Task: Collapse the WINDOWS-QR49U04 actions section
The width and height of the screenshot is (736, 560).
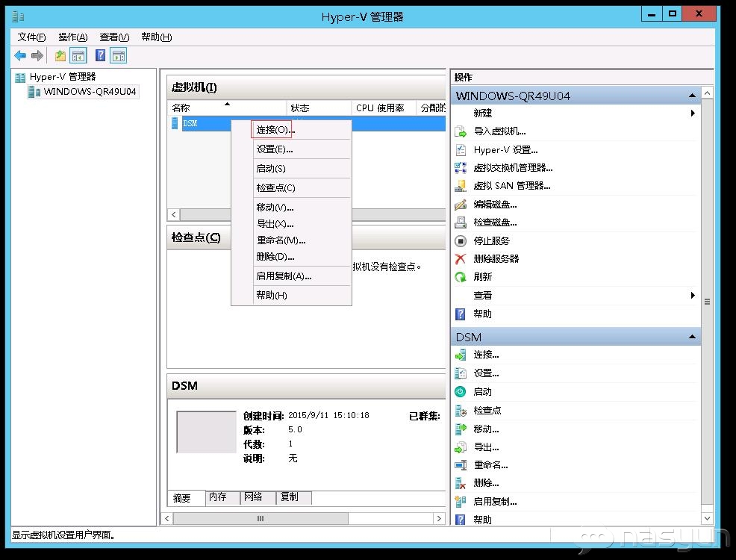Action: click(x=692, y=96)
